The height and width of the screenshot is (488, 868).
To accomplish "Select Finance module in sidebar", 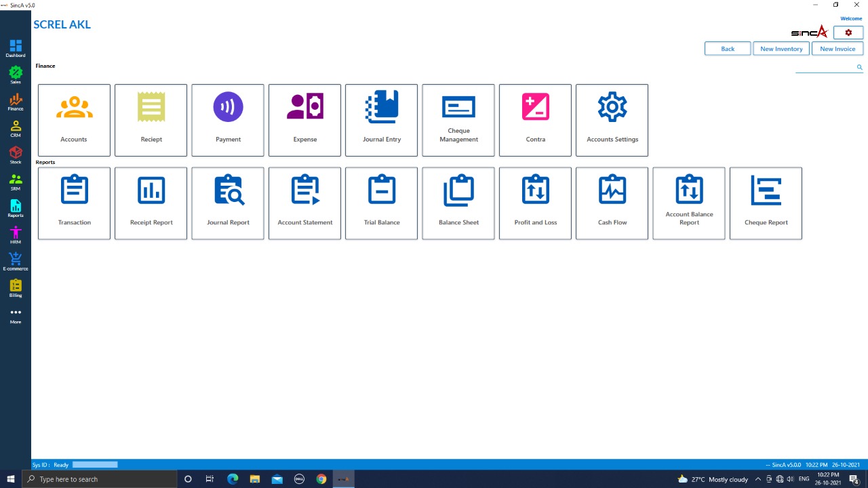I will point(16,102).
